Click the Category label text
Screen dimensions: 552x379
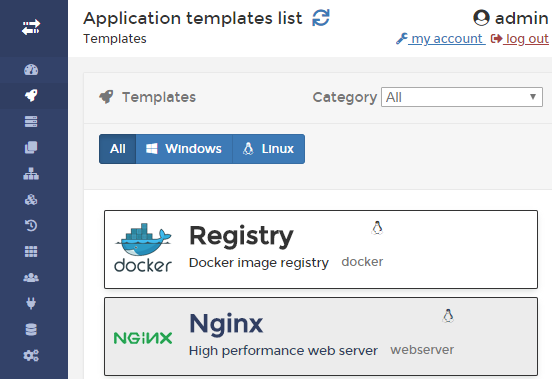pos(345,97)
